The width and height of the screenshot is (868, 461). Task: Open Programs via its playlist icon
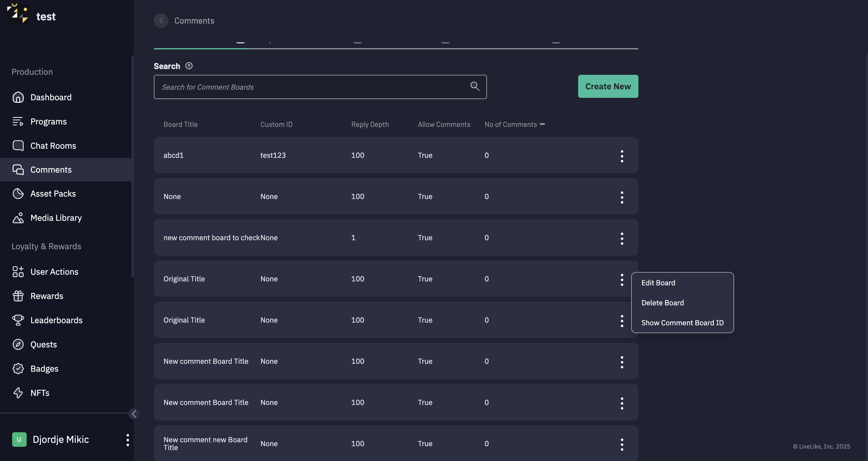tap(18, 122)
